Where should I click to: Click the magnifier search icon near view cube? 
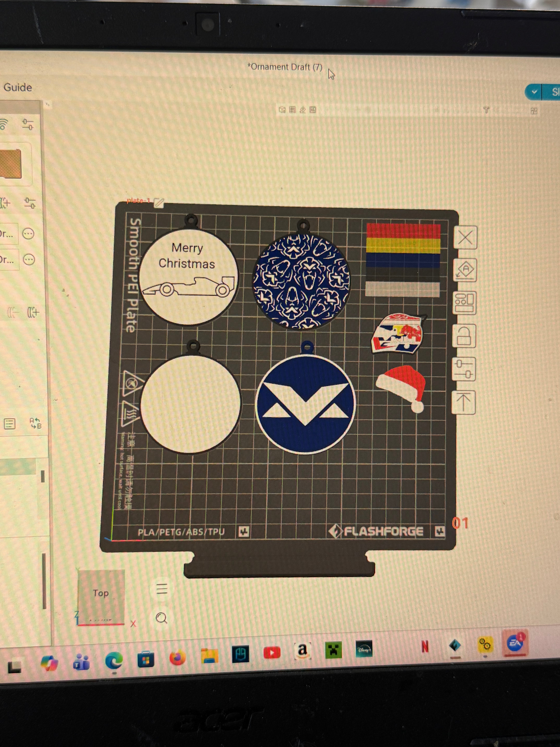pos(162,618)
